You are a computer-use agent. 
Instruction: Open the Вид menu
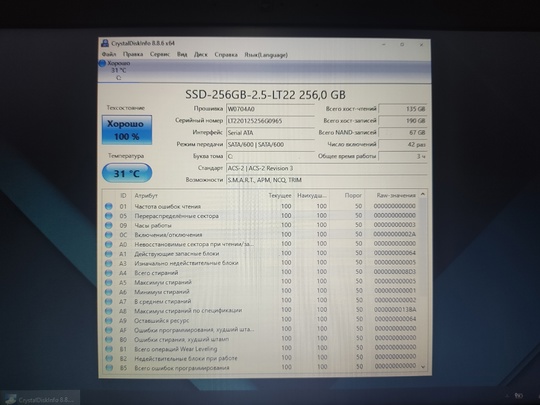[182, 54]
